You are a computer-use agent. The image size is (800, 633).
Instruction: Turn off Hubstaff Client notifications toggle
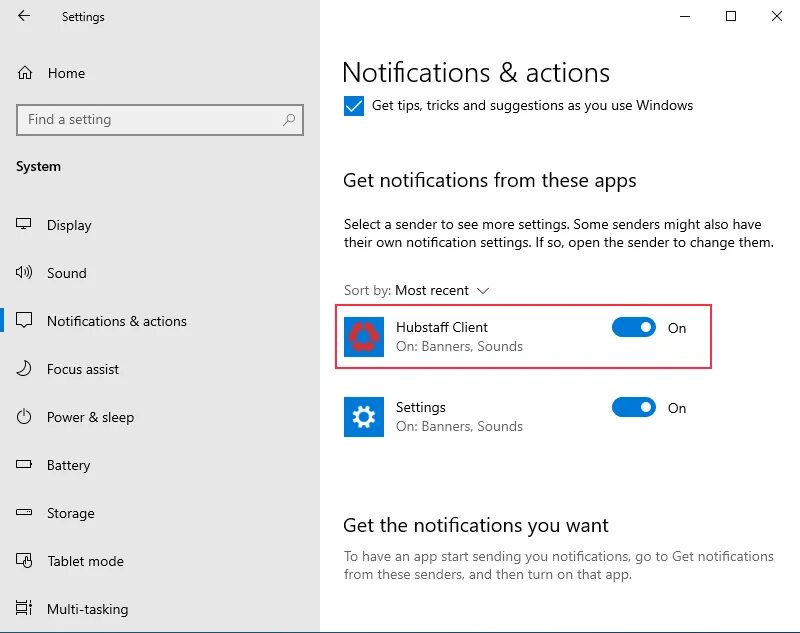(634, 327)
